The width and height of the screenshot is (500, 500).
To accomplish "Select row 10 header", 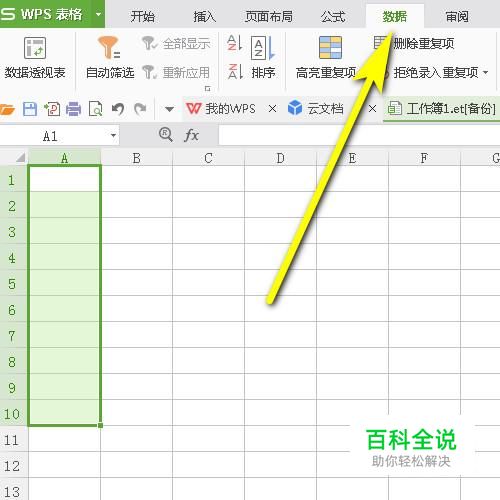I will coord(14,413).
